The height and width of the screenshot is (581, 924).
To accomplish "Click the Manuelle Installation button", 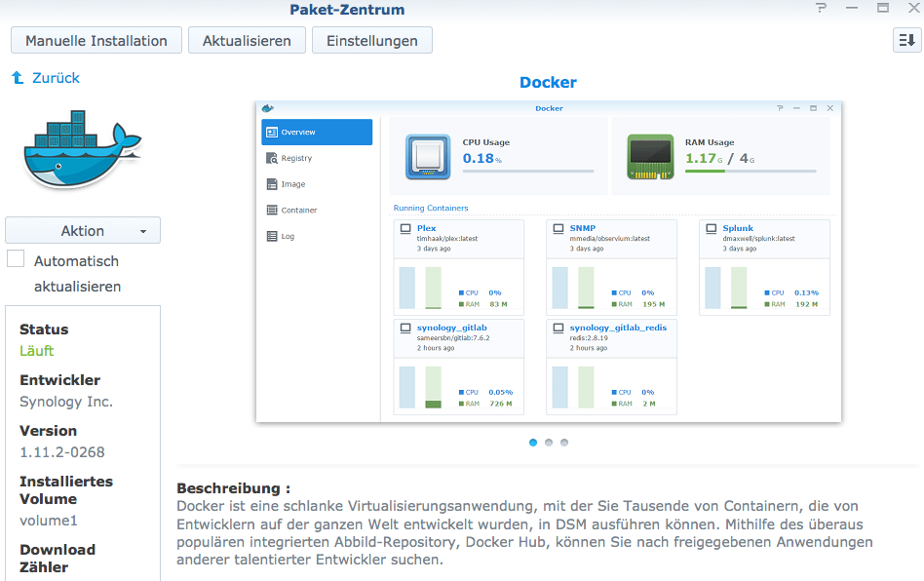I will [96, 41].
